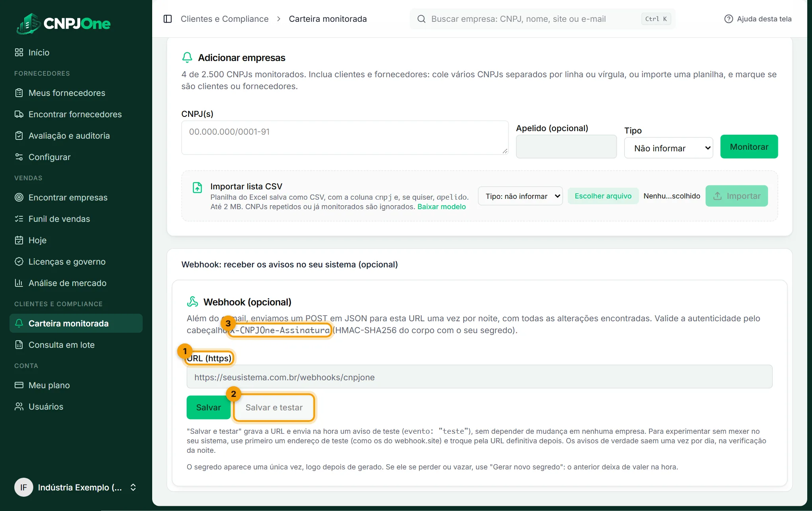Open Funil de vendas page
Viewport: 812px width, 511px height.
59,219
